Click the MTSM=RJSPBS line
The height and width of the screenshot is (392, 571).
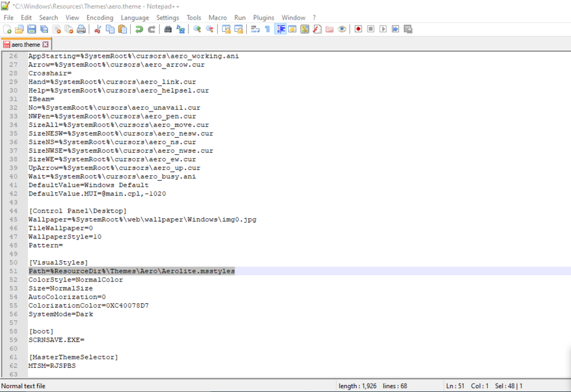click(52, 366)
